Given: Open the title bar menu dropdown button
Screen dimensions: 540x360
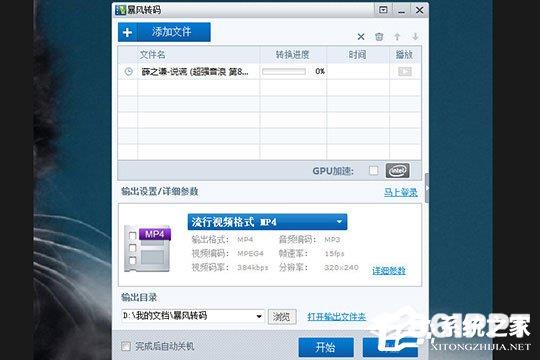Looking at the screenshot, I should [383, 10].
